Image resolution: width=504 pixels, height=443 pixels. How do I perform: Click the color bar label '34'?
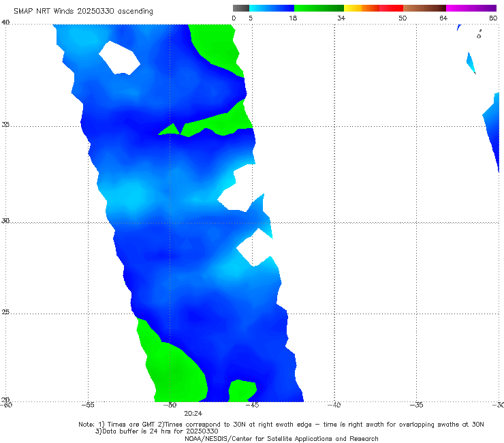click(x=341, y=18)
